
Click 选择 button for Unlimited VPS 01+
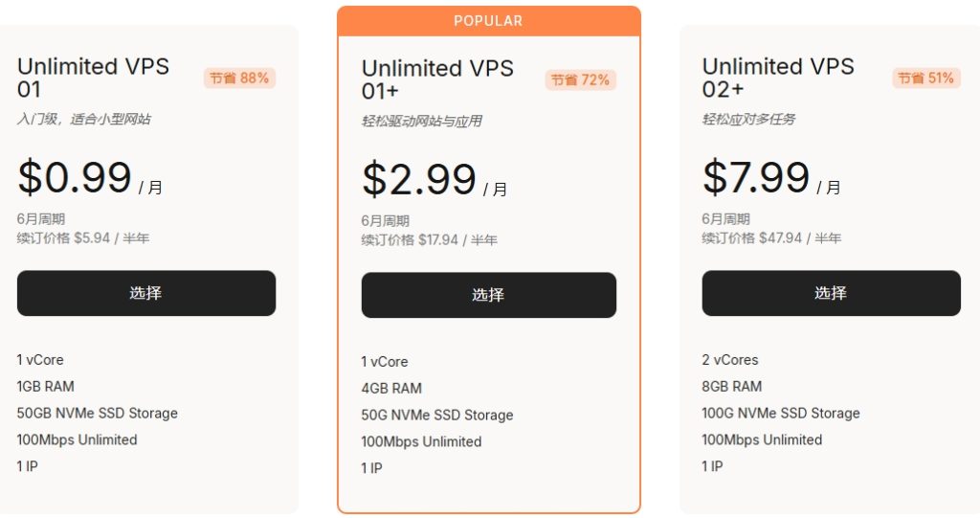point(488,295)
